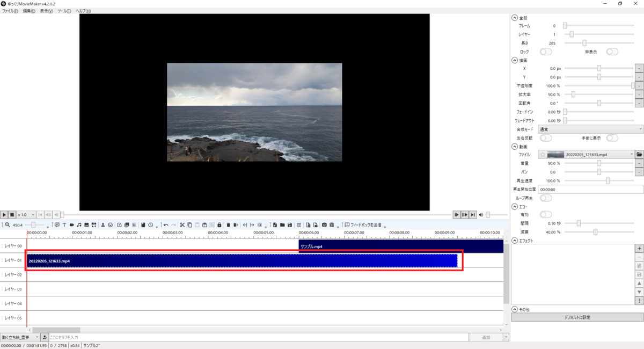Add a voice item with the speech-bubble icon
The width and height of the screenshot is (644, 349).
pos(57,224)
